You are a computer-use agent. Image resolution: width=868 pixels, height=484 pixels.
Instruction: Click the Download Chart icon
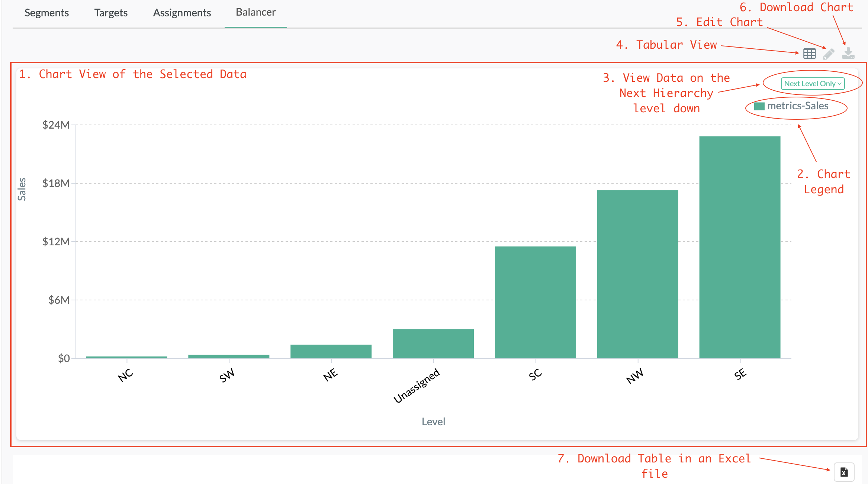click(848, 53)
